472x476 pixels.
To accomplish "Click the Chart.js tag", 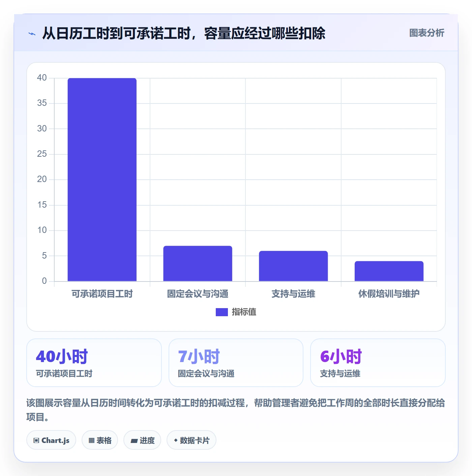I will tap(51, 440).
